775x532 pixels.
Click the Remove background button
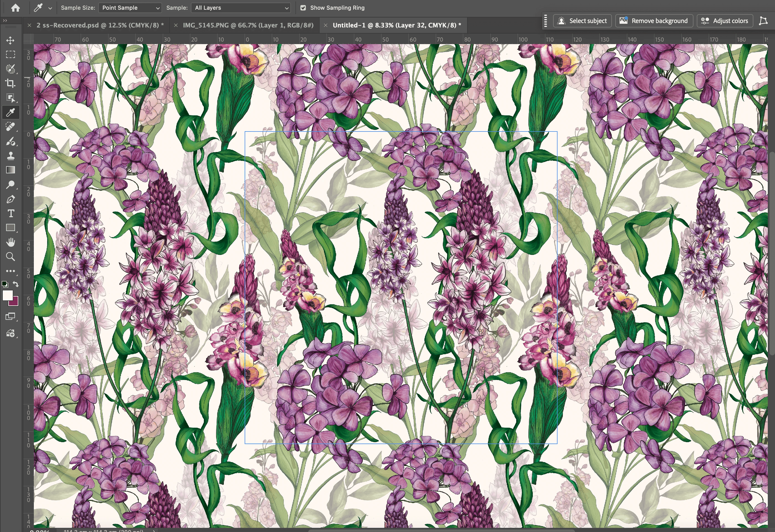tap(654, 21)
